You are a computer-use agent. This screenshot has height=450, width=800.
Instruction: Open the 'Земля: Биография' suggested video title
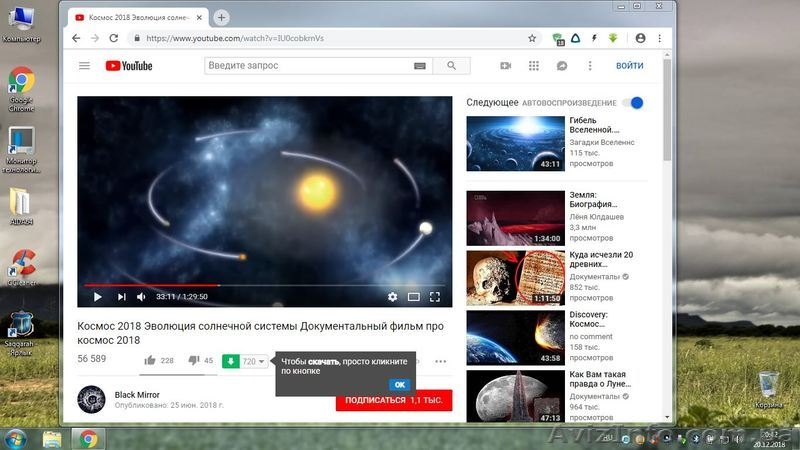(x=593, y=199)
